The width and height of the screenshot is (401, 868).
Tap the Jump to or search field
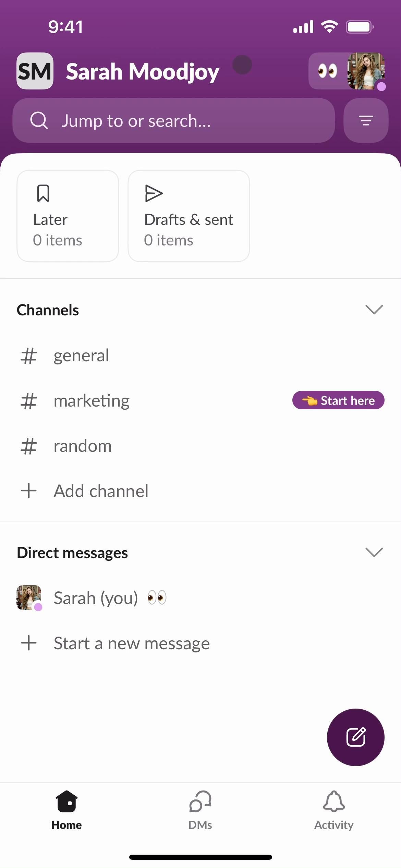coord(173,120)
